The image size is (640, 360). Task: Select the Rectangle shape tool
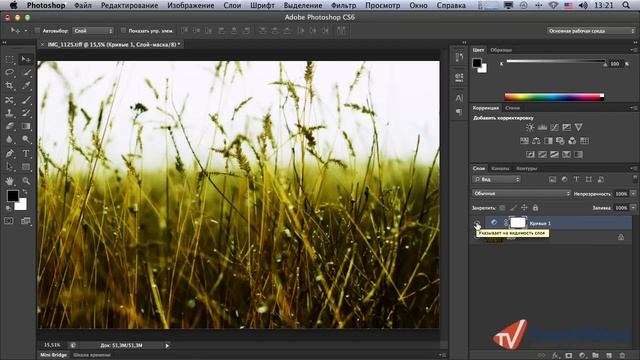point(26,167)
